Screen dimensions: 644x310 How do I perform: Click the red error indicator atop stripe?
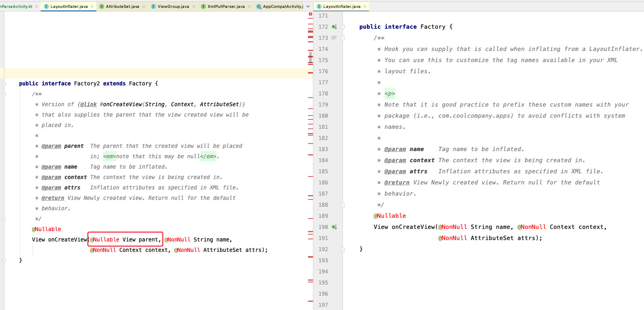(310, 14)
